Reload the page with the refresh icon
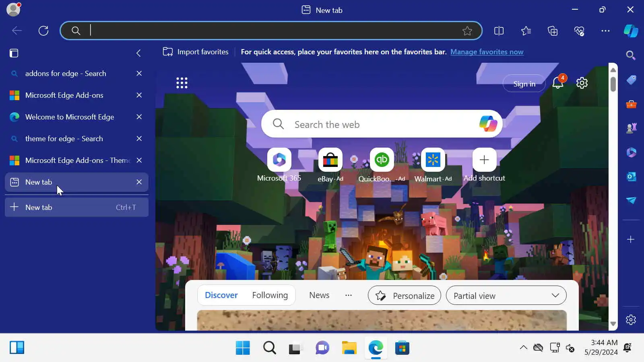Screen dimensions: 644x362 click(x=43, y=31)
